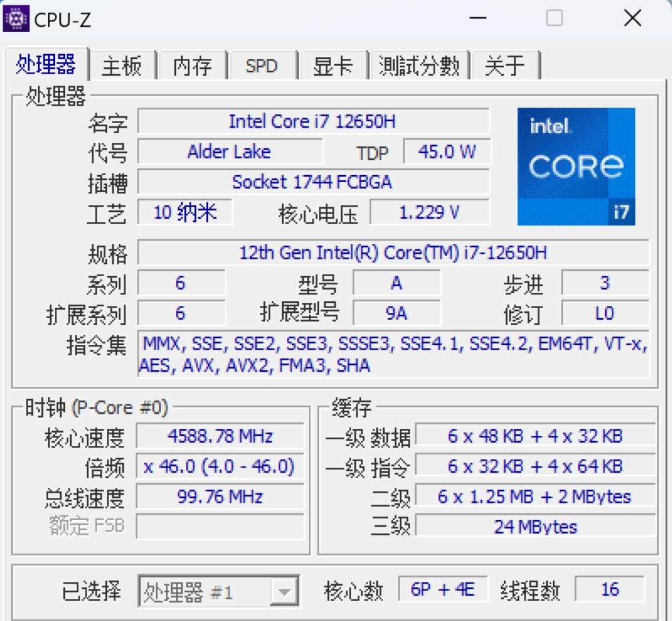
Task: Open the 关于 (About) tab
Action: [x=506, y=66]
